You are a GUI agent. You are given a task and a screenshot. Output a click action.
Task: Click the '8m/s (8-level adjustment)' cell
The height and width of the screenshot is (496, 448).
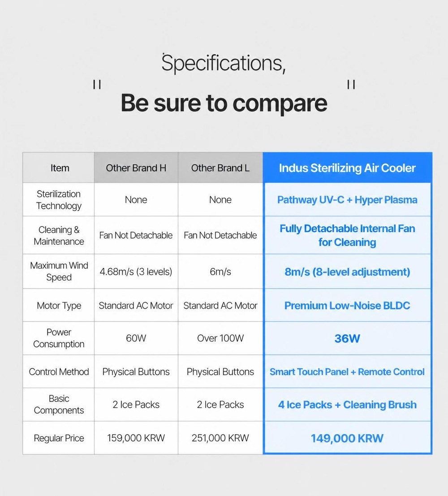tap(347, 272)
